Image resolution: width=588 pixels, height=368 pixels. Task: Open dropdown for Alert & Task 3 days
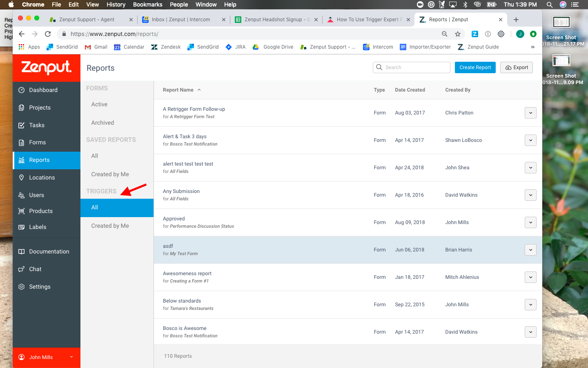tap(530, 140)
